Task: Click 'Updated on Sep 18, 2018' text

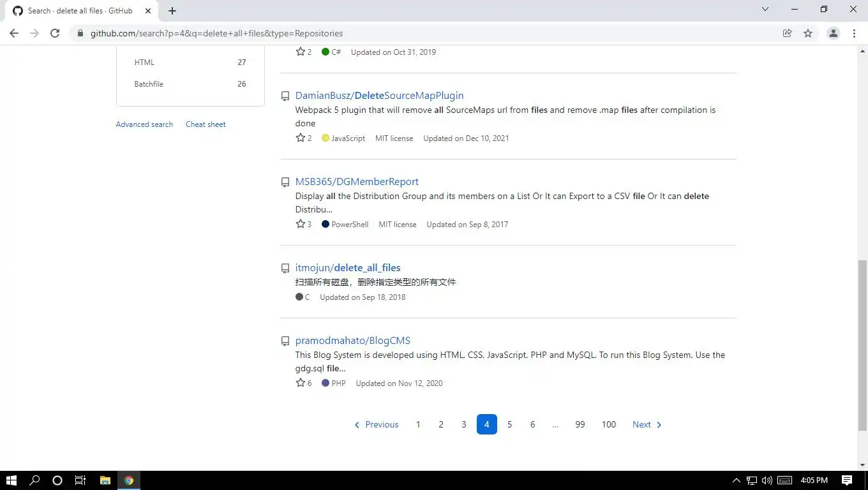Action: coord(363,297)
